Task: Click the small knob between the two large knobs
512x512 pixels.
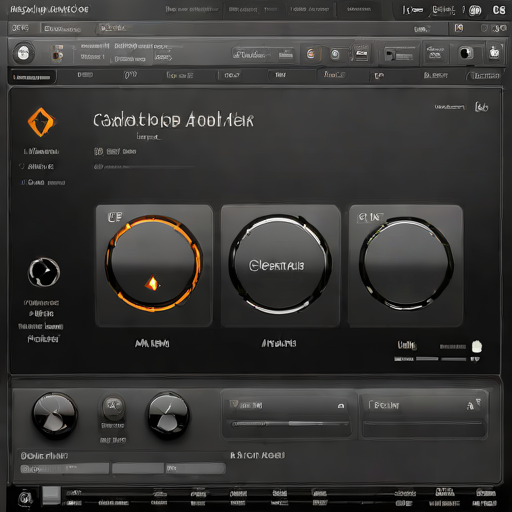Action: [x=113, y=408]
